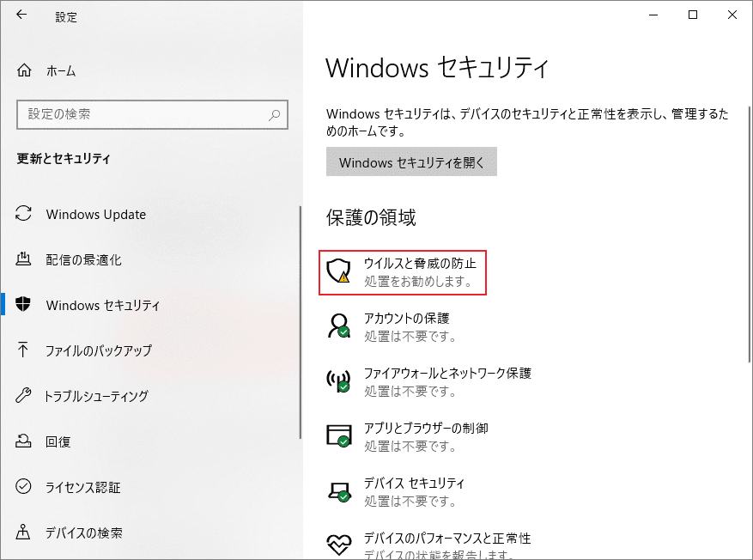
Task: Open ウイルスと脅威の防止 shield icon
Action: click(x=338, y=272)
